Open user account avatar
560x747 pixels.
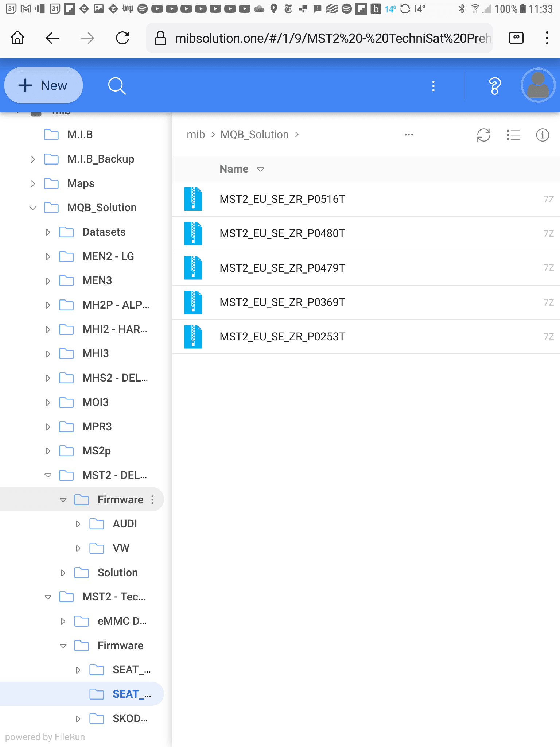click(x=538, y=85)
